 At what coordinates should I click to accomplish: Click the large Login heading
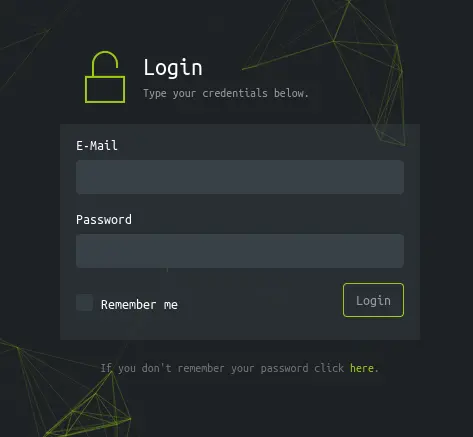[x=173, y=68]
